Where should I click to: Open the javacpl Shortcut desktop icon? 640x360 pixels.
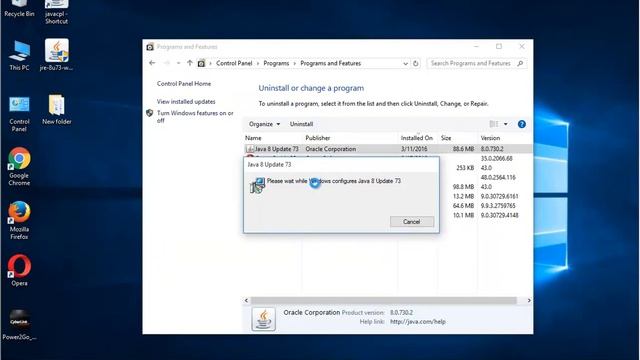[x=56, y=11]
